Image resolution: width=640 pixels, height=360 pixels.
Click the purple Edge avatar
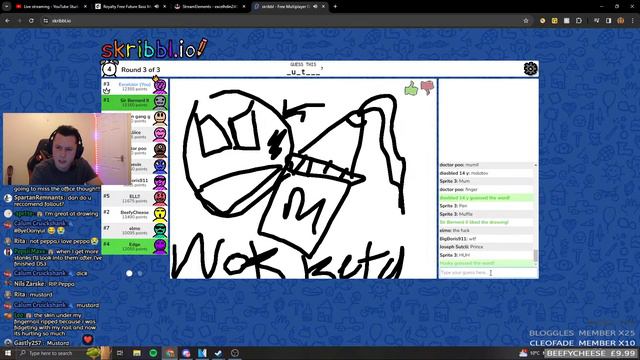[160, 246]
